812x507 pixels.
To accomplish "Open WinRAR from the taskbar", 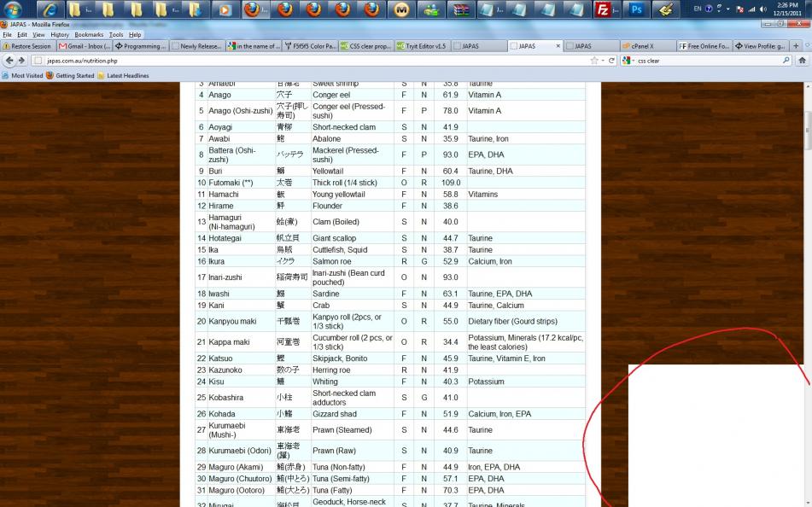I will [460, 9].
